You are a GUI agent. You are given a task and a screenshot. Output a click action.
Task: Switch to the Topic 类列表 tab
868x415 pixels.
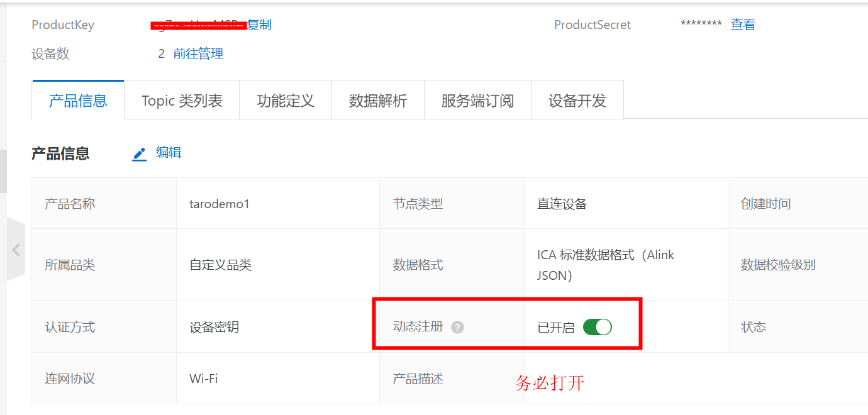pyautogui.click(x=182, y=101)
